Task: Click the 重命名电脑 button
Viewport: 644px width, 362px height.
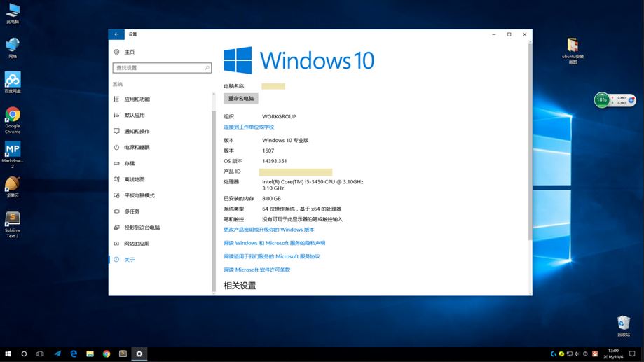Action: click(x=241, y=99)
